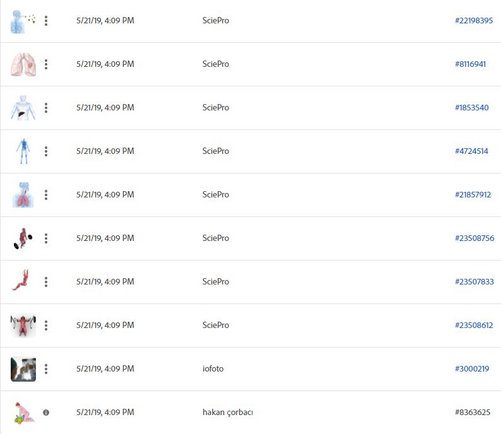Open the kebab menu for asset #1853540

click(x=46, y=108)
